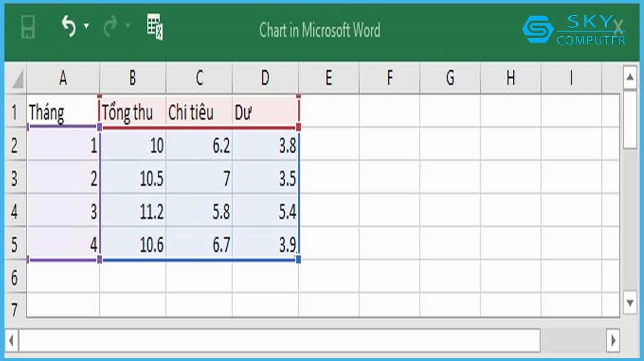Click the Select All corner triangle

coord(17,79)
